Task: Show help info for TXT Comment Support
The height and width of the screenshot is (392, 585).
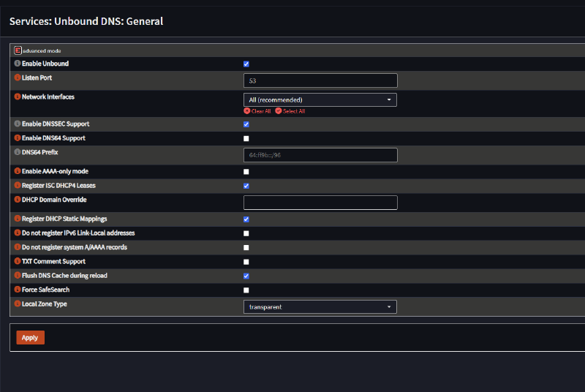Action: coord(17,261)
